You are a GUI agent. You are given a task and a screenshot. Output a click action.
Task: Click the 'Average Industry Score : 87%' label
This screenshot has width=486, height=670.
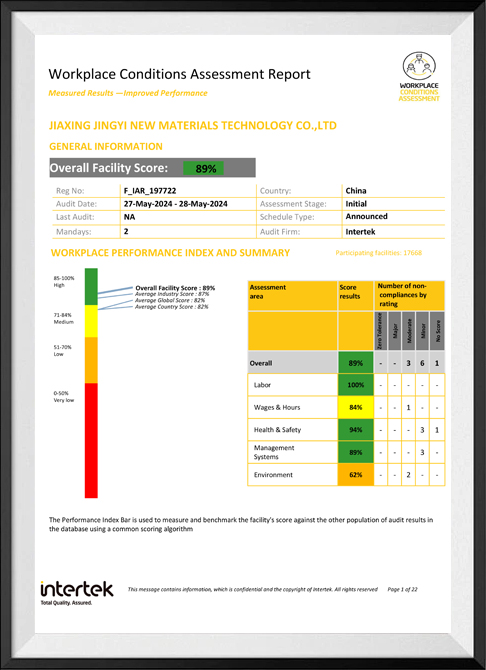pyautogui.click(x=172, y=294)
